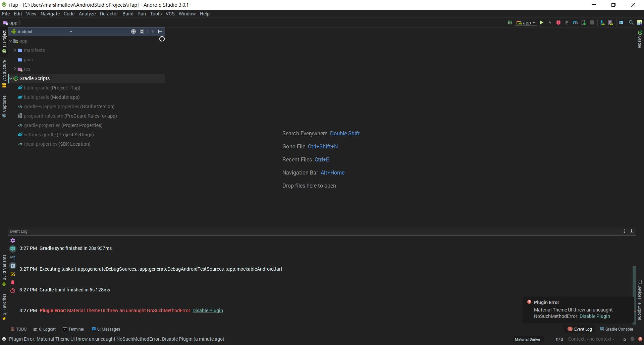Open the File menu
This screenshot has width=644, height=345.
click(6, 14)
